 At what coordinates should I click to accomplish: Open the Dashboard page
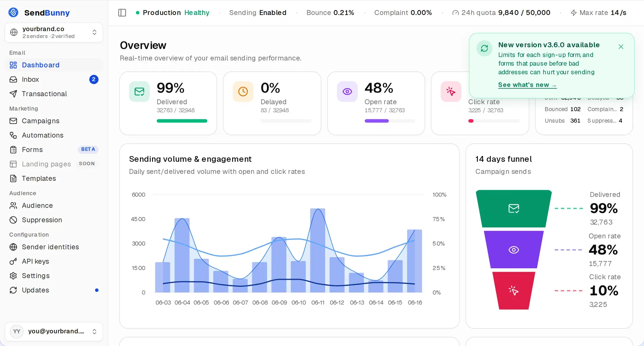[x=54, y=65]
